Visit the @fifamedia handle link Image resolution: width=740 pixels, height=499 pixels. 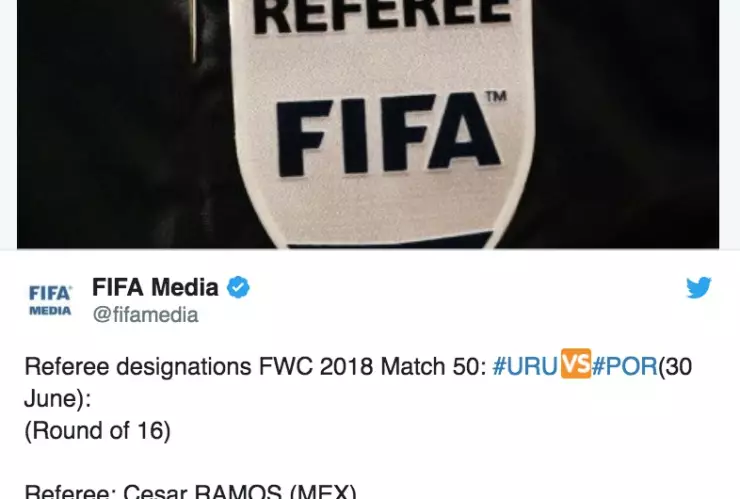click(145, 315)
